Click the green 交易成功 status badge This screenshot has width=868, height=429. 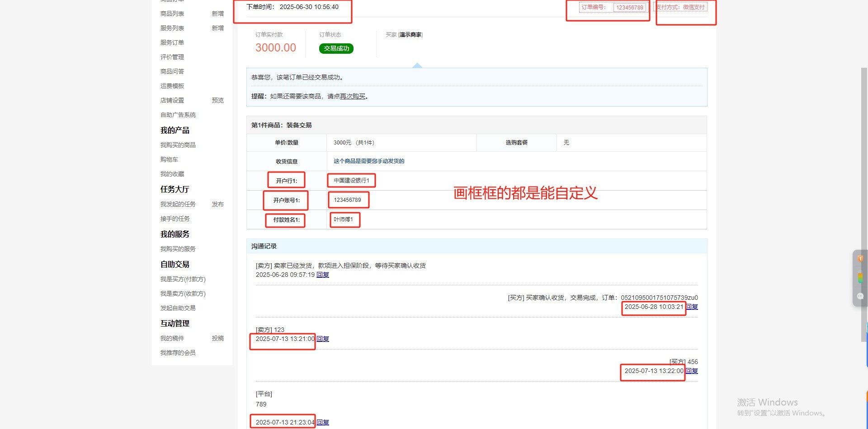pyautogui.click(x=336, y=48)
